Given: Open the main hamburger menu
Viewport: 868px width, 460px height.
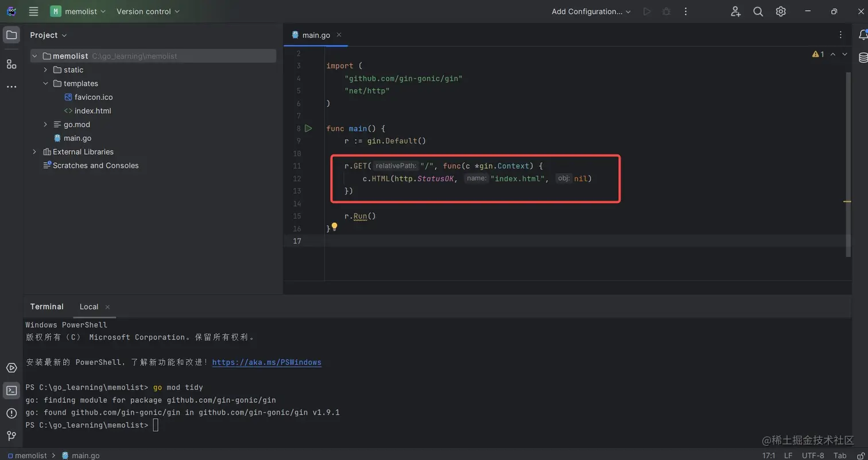Looking at the screenshot, I should click(33, 11).
